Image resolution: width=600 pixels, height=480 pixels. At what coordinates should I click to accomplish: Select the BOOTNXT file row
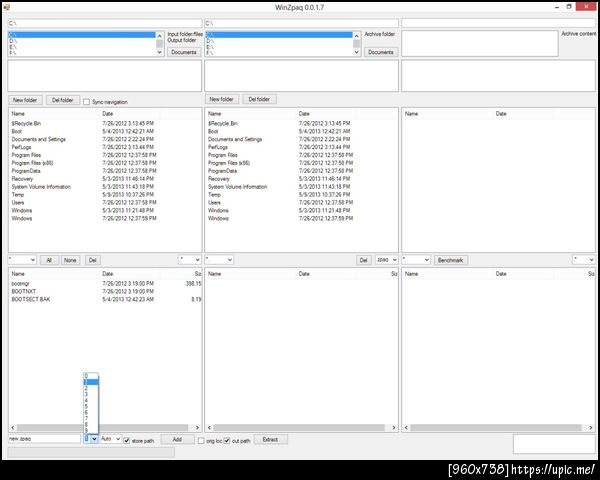pos(105,291)
